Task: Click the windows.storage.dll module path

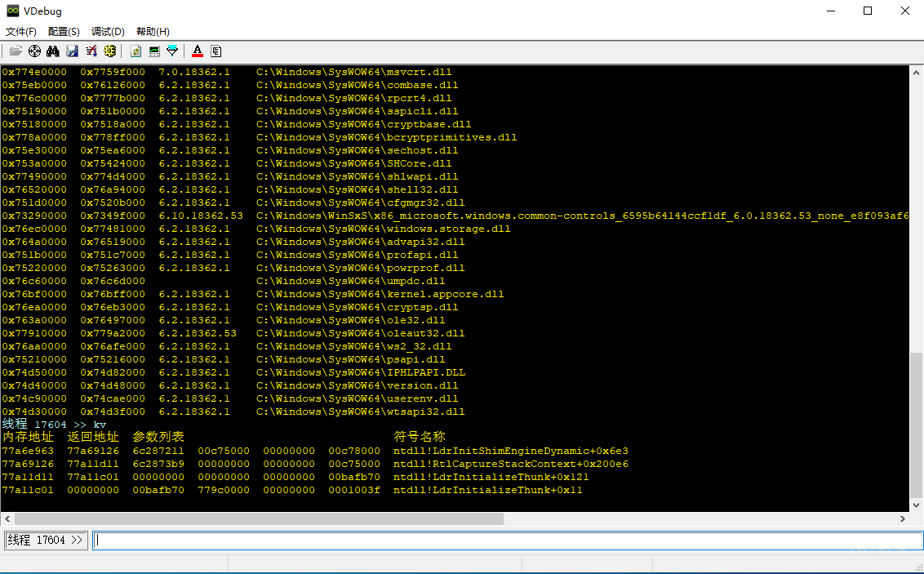Action: coord(383,229)
